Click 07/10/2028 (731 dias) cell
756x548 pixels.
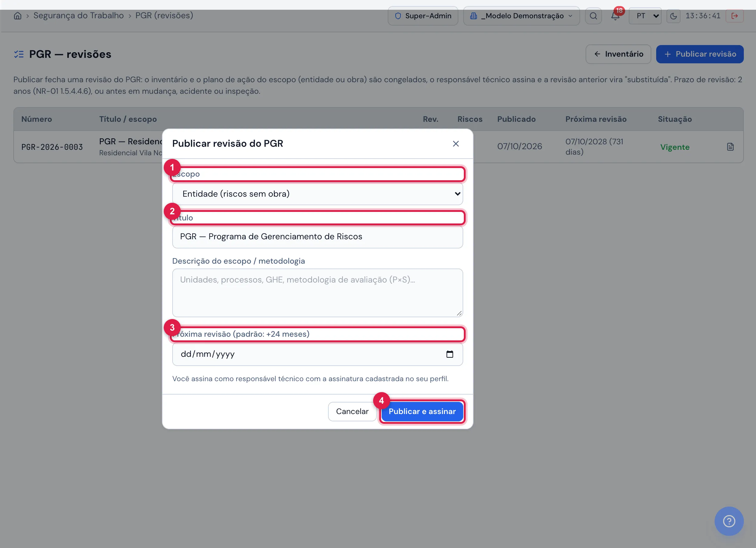(x=594, y=147)
